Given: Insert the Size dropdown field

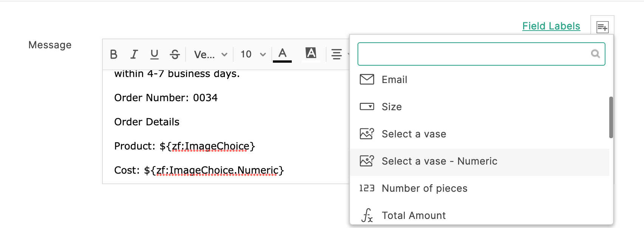Looking at the screenshot, I should tap(392, 107).
